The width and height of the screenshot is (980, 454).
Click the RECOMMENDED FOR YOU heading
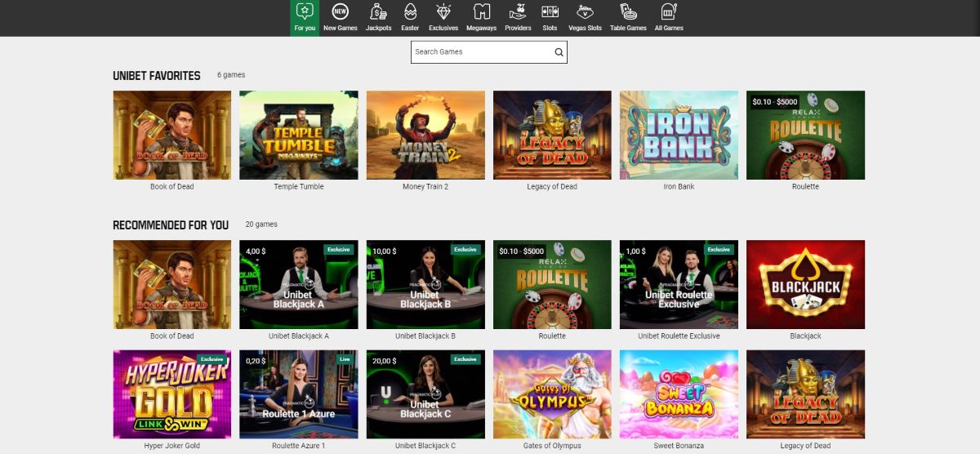click(171, 225)
